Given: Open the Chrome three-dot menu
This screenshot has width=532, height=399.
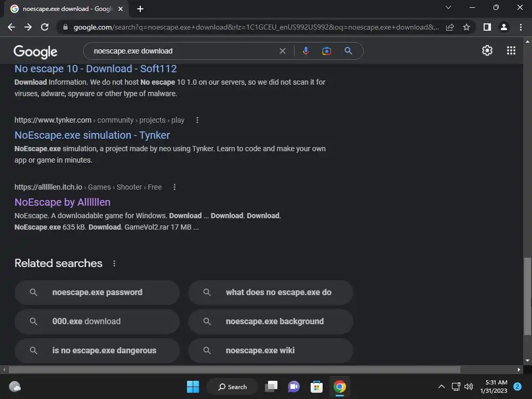Looking at the screenshot, I should pyautogui.click(x=521, y=27).
